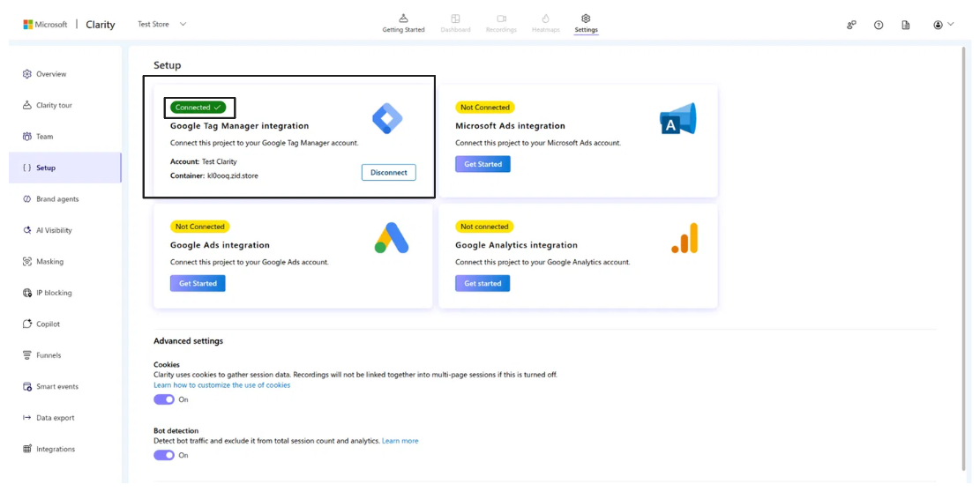
Task: Click the Data export arrow icon
Action: 26,418
